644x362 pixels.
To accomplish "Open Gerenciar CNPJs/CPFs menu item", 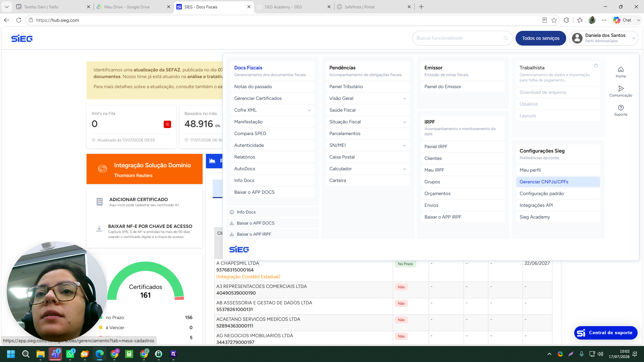I will point(558,182).
